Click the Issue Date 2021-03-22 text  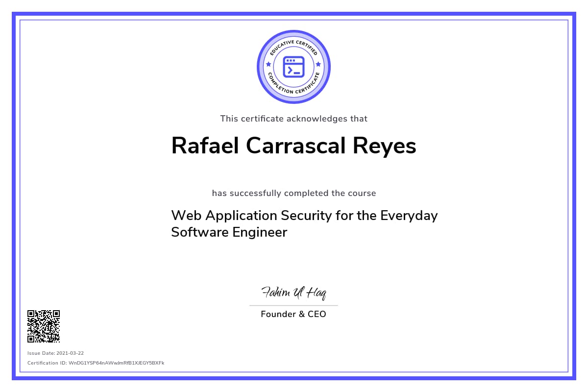click(56, 353)
